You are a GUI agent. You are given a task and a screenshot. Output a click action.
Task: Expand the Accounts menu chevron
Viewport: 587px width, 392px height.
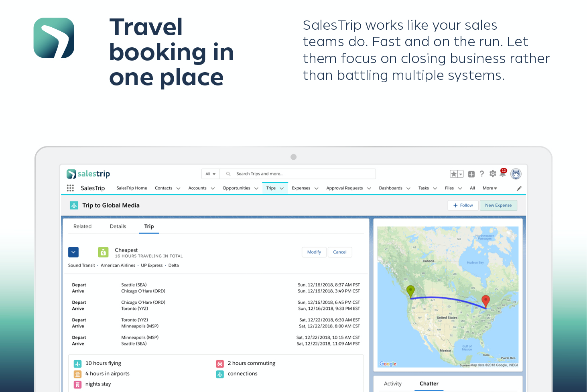(x=213, y=188)
